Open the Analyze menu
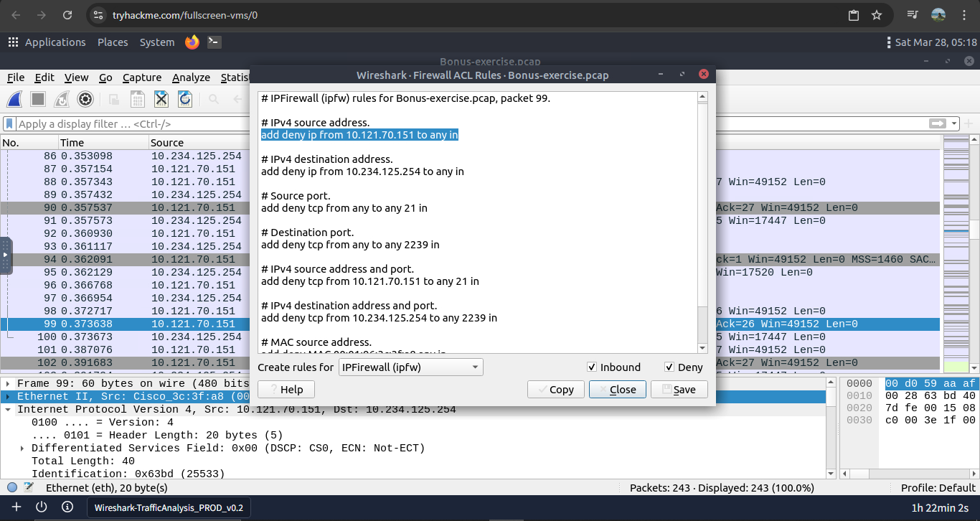Image resolution: width=980 pixels, height=521 pixels. point(191,78)
